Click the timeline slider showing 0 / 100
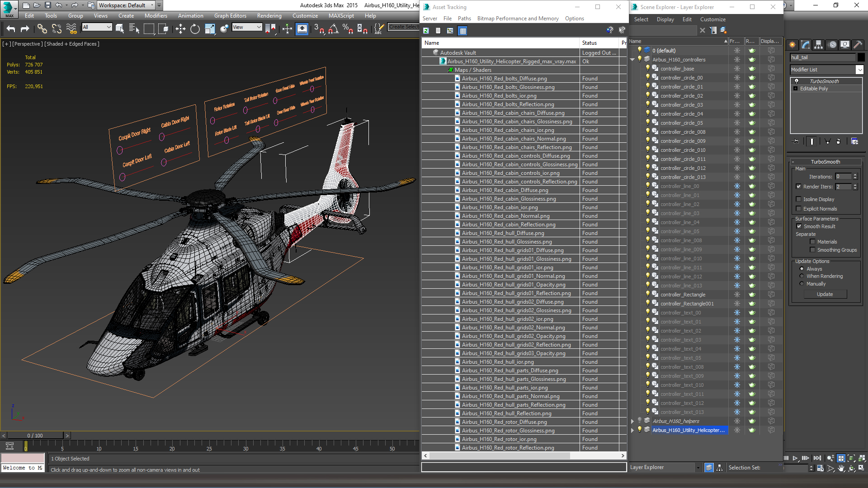 coord(35,436)
